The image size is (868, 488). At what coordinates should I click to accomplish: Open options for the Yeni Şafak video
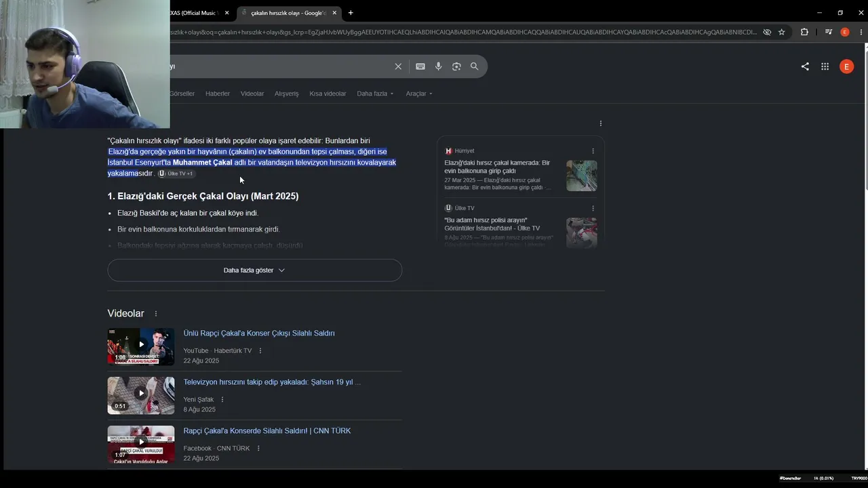point(222,400)
